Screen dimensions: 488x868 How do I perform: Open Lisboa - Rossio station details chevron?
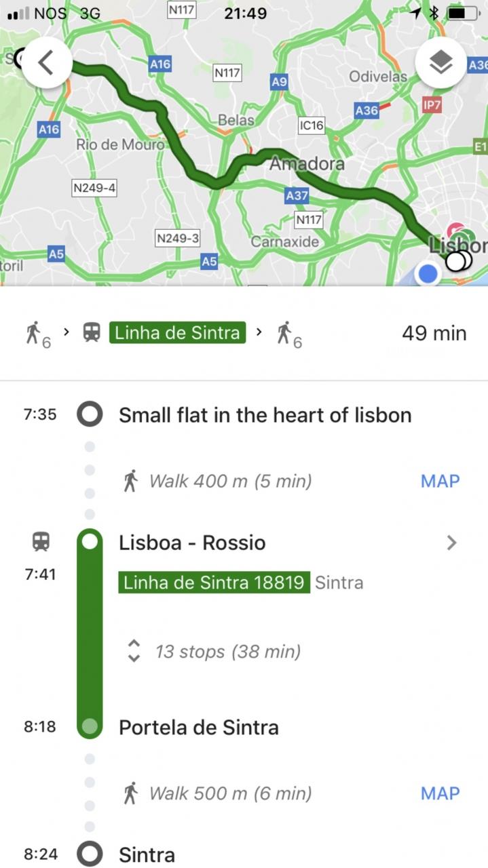click(451, 542)
